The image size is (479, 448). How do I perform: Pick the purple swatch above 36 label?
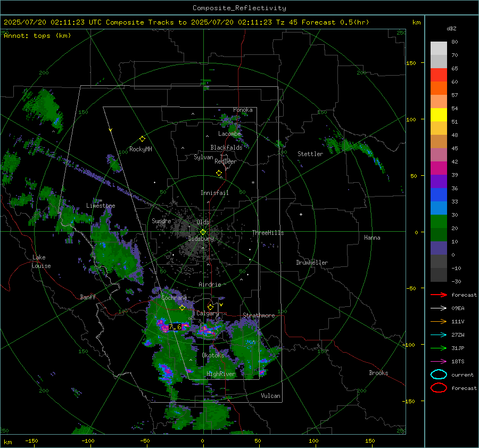click(439, 181)
